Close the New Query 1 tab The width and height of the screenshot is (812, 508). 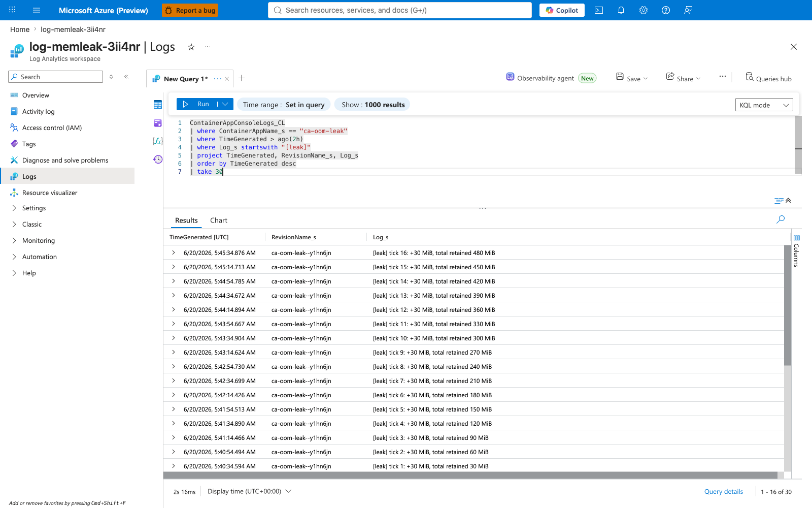pyautogui.click(x=227, y=79)
